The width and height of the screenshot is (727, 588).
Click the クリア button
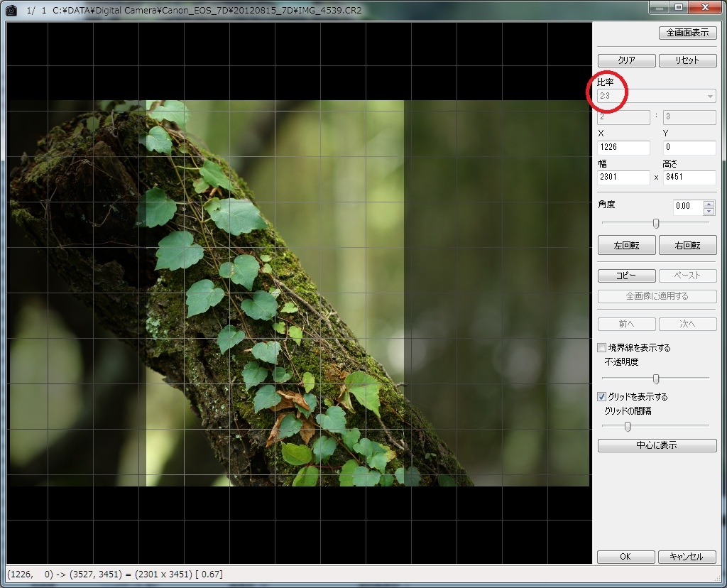pyautogui.click(x=626, y=60)
